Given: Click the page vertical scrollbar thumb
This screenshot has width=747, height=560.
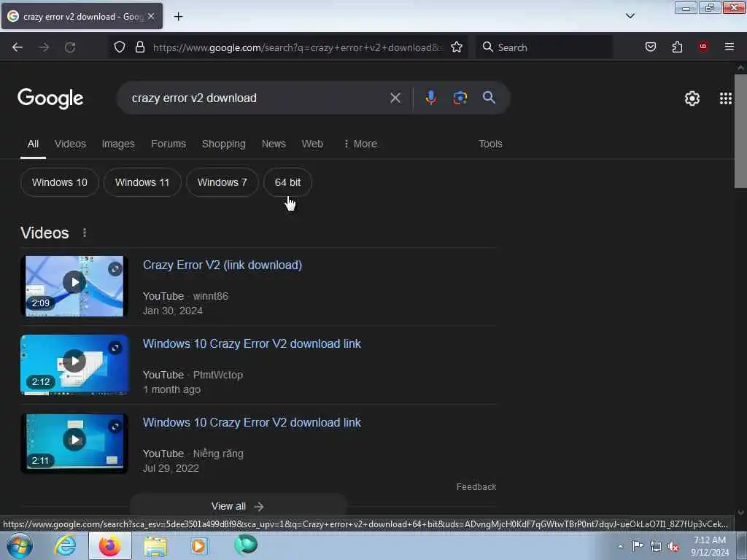Looking at the screenshot, I should 740,131.
